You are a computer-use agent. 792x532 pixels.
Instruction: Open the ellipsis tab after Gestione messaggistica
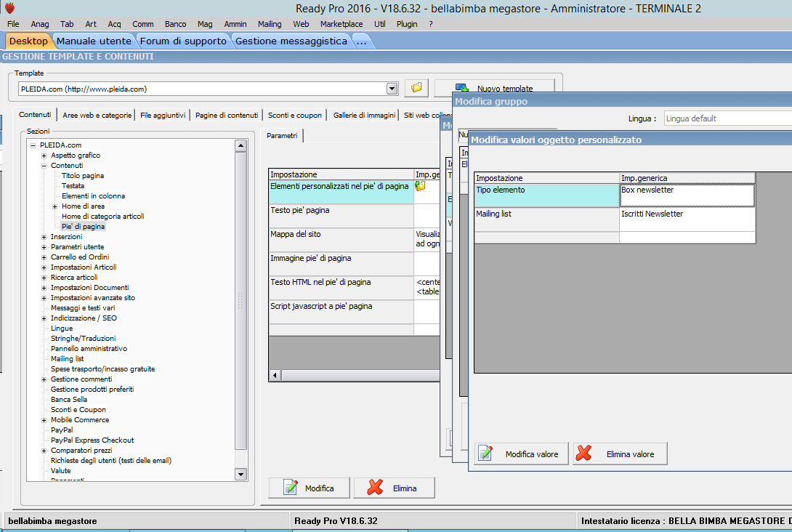pos(362,41)
